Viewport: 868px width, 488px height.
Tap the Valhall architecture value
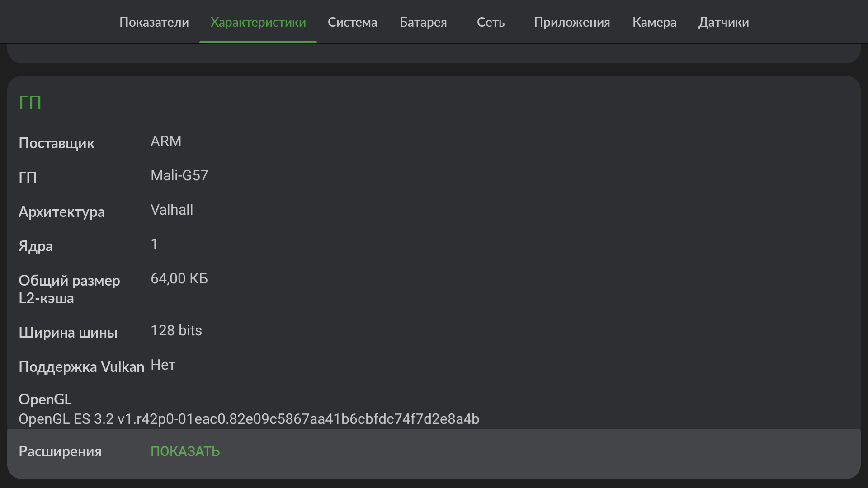[172, 210]
